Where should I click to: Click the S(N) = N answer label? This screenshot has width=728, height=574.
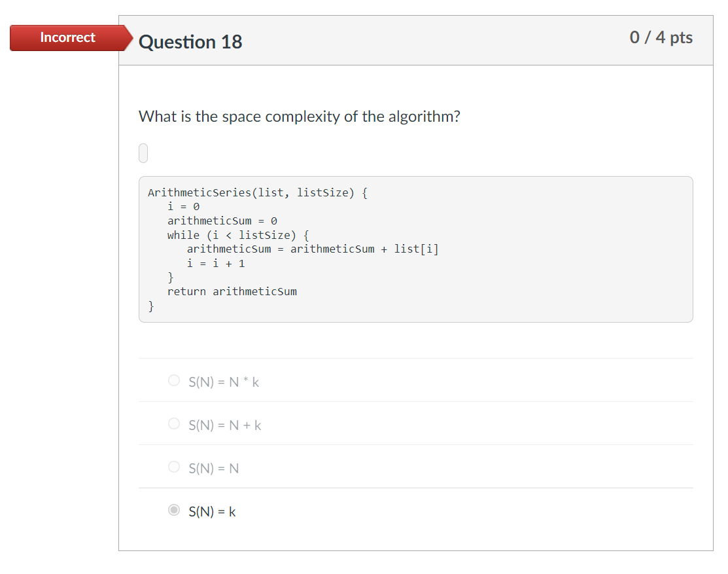(x=213, y=468)
